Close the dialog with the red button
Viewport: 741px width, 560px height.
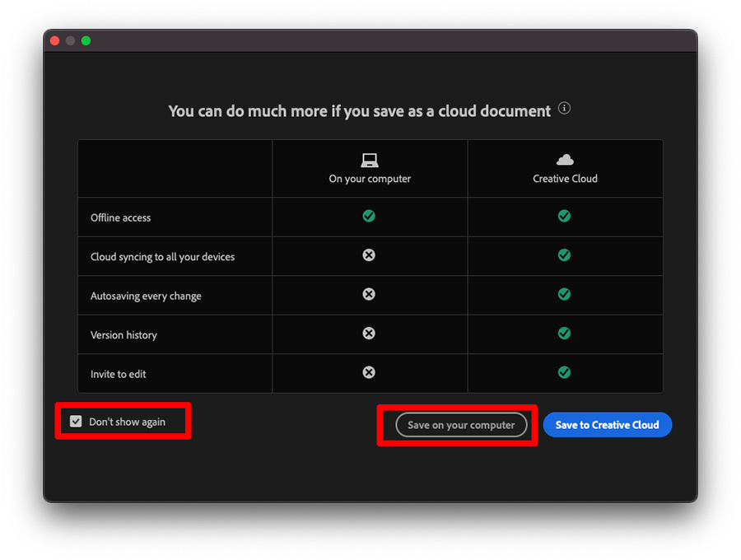(x=55, y=40)
